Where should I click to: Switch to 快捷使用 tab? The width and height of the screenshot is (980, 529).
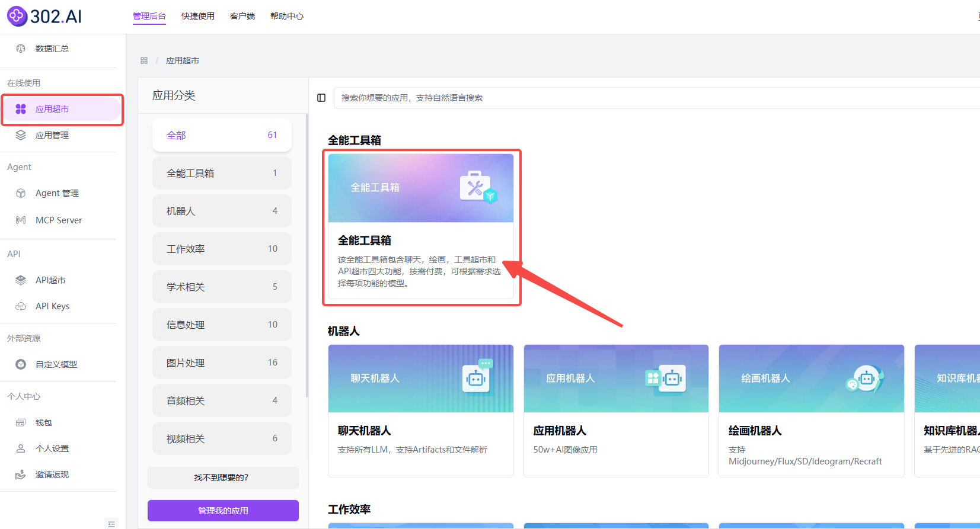[x=198, y=16]
